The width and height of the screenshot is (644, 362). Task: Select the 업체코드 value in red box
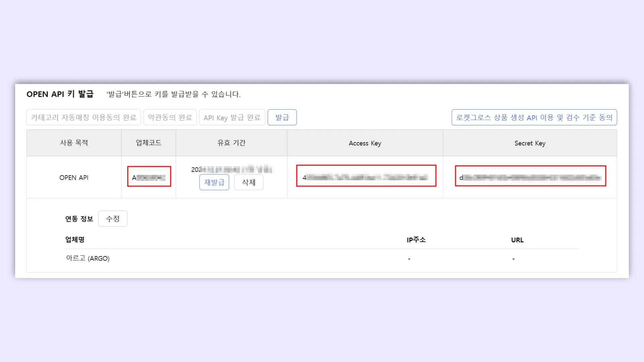pos(149,177)
